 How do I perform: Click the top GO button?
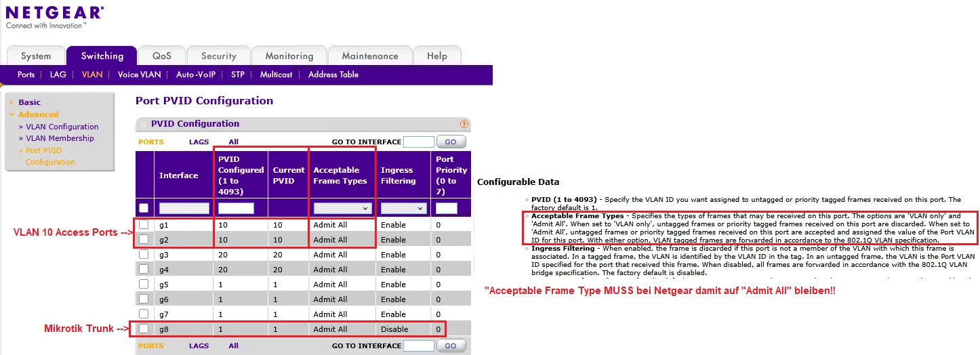451,142
